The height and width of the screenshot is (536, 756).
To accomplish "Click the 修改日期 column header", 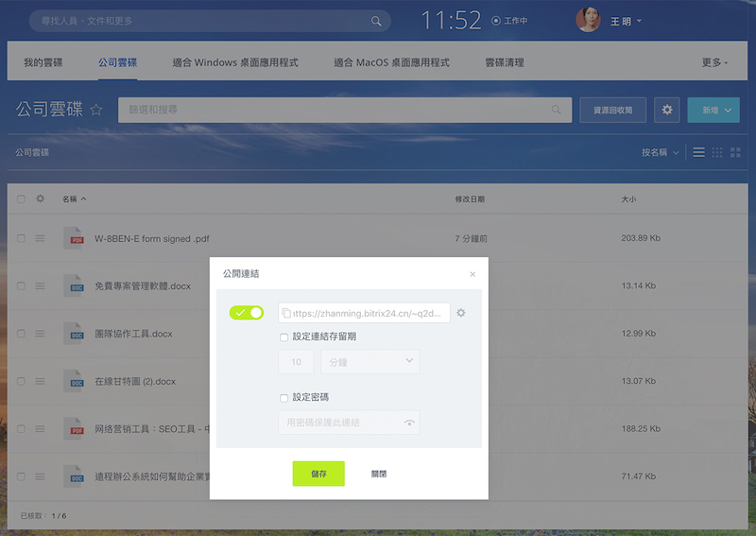I will click(470, 199).
